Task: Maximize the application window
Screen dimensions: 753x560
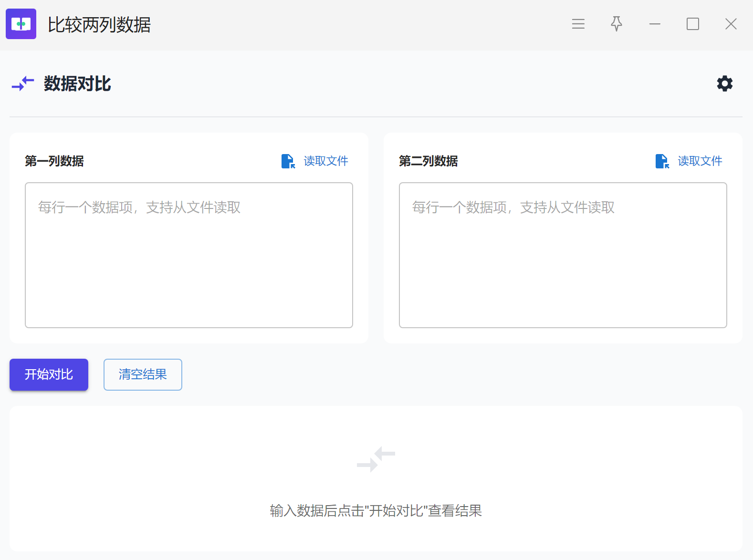Action: pyautogui.click(x=693, y=24)
